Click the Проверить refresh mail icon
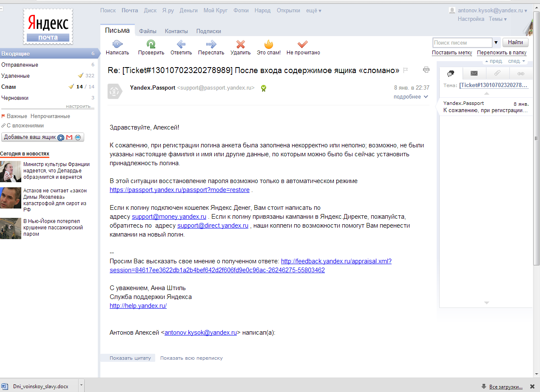Viewport: 540px width, 392px height. point(151,44)
